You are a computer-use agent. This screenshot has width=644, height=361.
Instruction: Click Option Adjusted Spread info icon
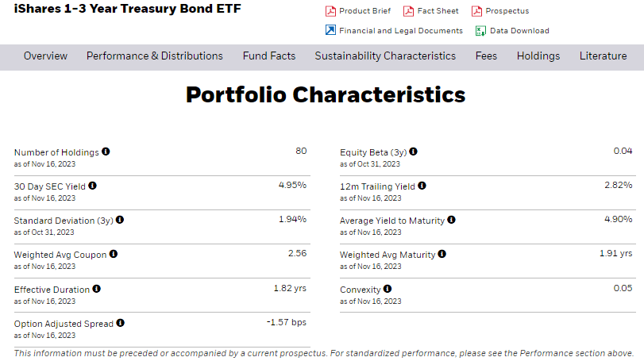click(120, 322)
